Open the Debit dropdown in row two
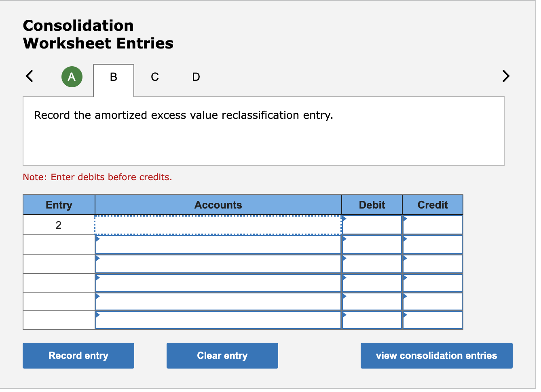The width and height of the screenshot is (541, 392). (x=344, y=239)
